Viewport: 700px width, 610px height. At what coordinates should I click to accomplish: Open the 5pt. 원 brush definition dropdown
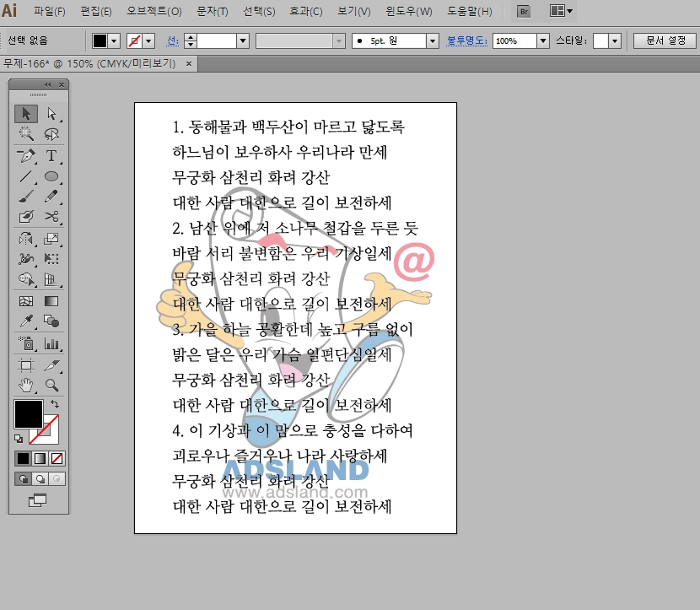pos(432,41)
